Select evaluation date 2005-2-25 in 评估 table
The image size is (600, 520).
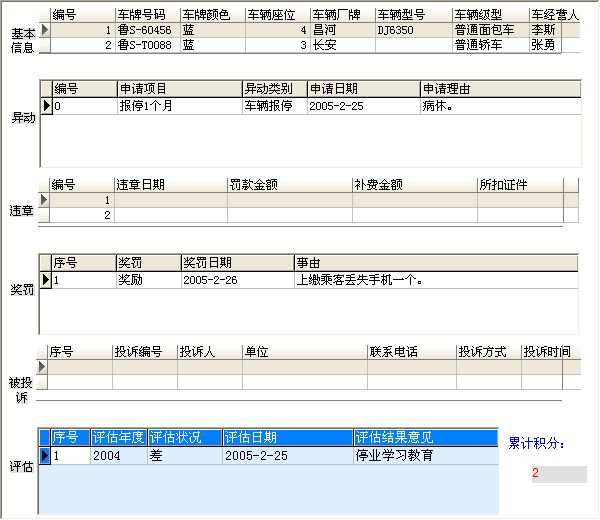(287, 455)
